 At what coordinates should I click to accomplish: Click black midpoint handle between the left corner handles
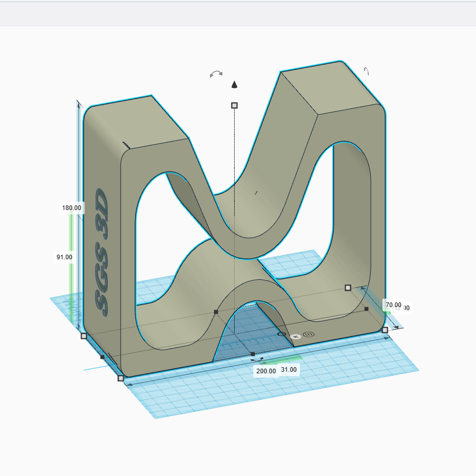pos(102,357)
